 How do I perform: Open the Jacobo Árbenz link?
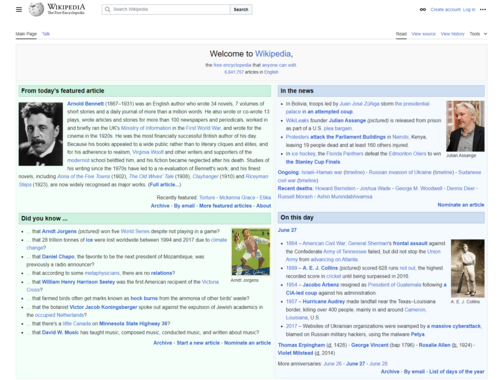(x=321, y=285)
